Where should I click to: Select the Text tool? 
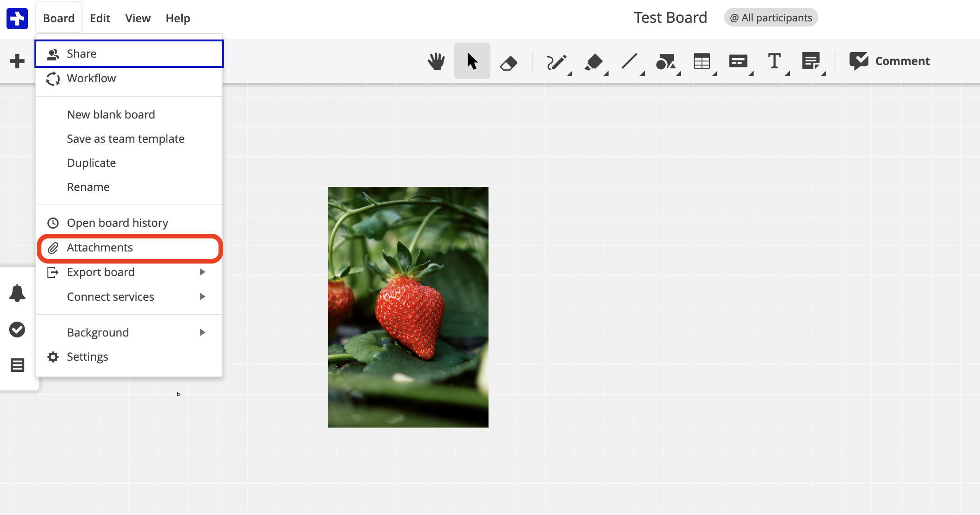pyautogui.click(x=774, y=61)
